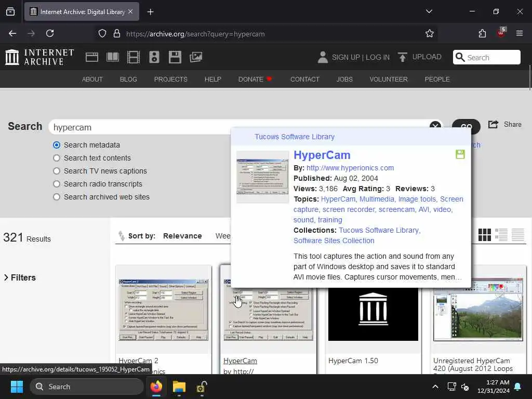This screenshot has width=532, height=399.
Task: Open a new browser tab
Action: (150, 12)
